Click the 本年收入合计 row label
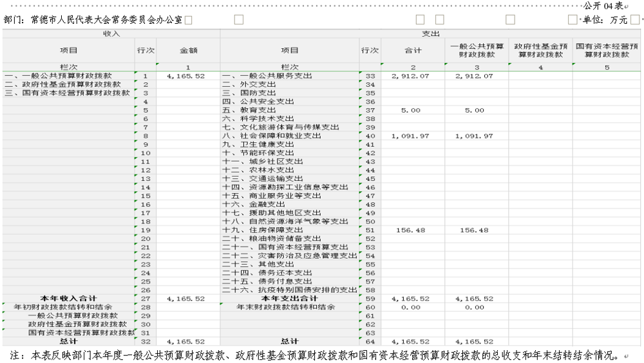The height and width of the screenshot is (363, 644). click(68, 299)
